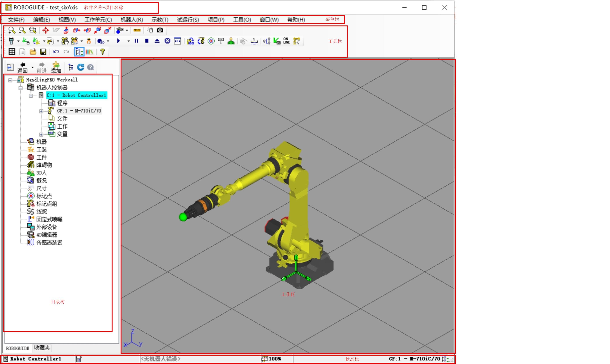The width and height of the screenshot is (610, 364).
Task: Open the measurement ruler tool
Action: pos(137,30)
